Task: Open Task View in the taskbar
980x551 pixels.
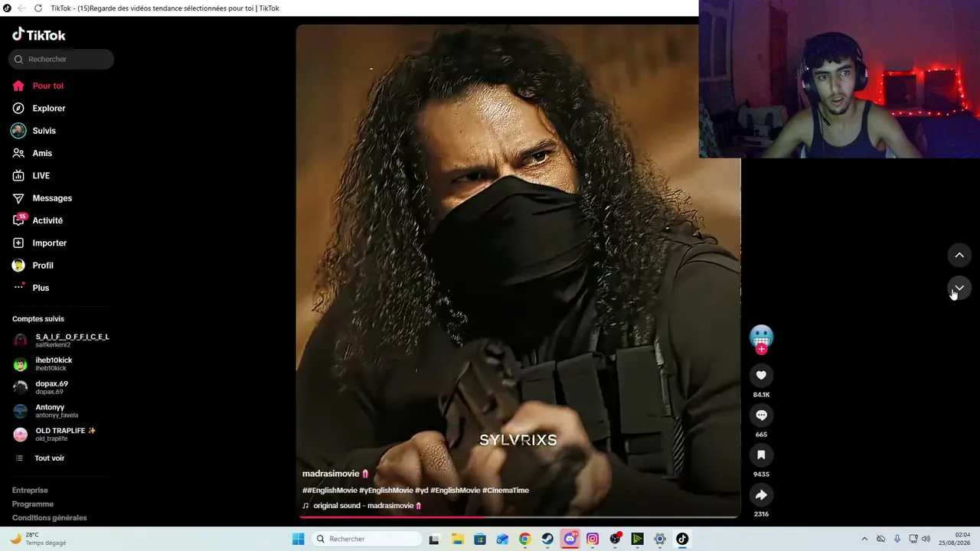Action: (x=434, y=539)
